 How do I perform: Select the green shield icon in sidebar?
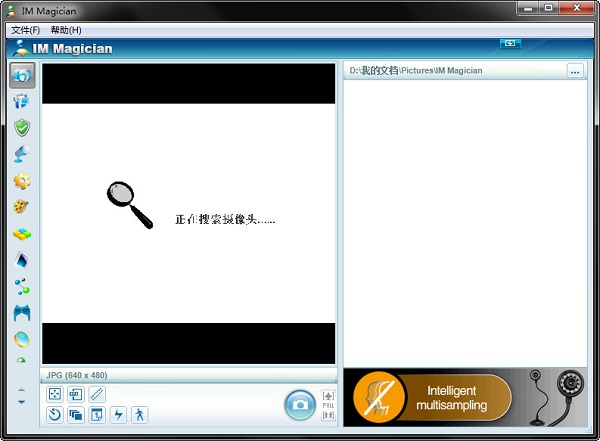pos(22,128)
